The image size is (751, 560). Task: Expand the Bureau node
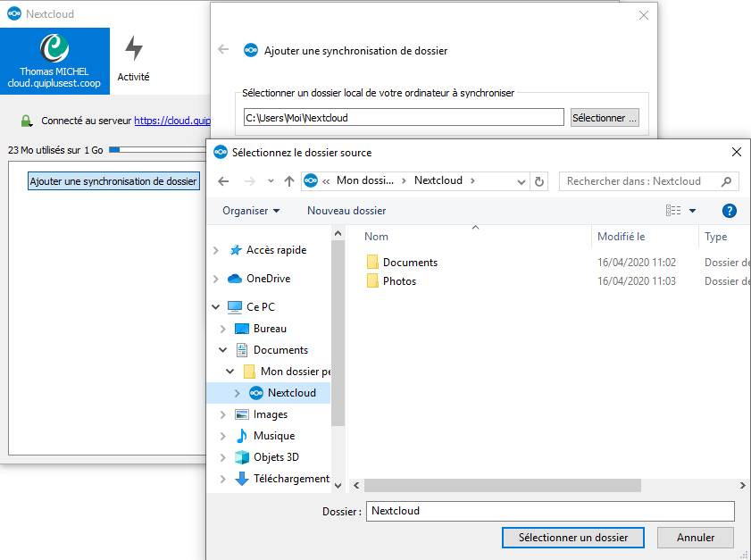click(222, 329)
